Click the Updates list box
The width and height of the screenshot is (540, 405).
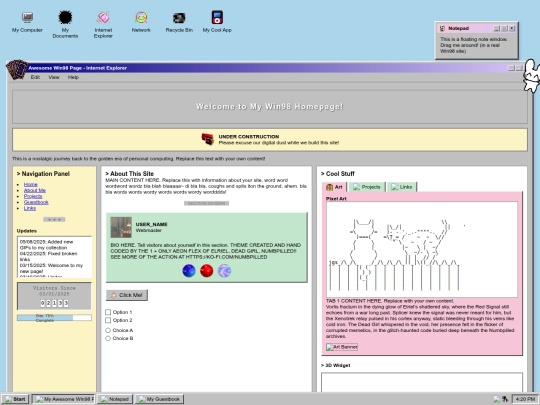click(54, 257)
